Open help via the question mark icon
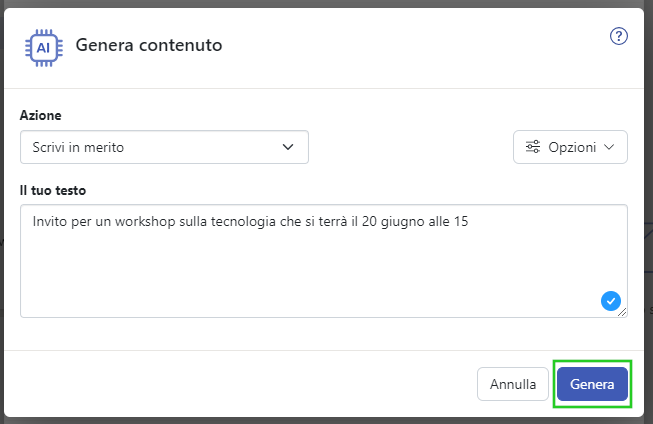Image resolution: width=653 pixels, height=424 pixels. 619,36
